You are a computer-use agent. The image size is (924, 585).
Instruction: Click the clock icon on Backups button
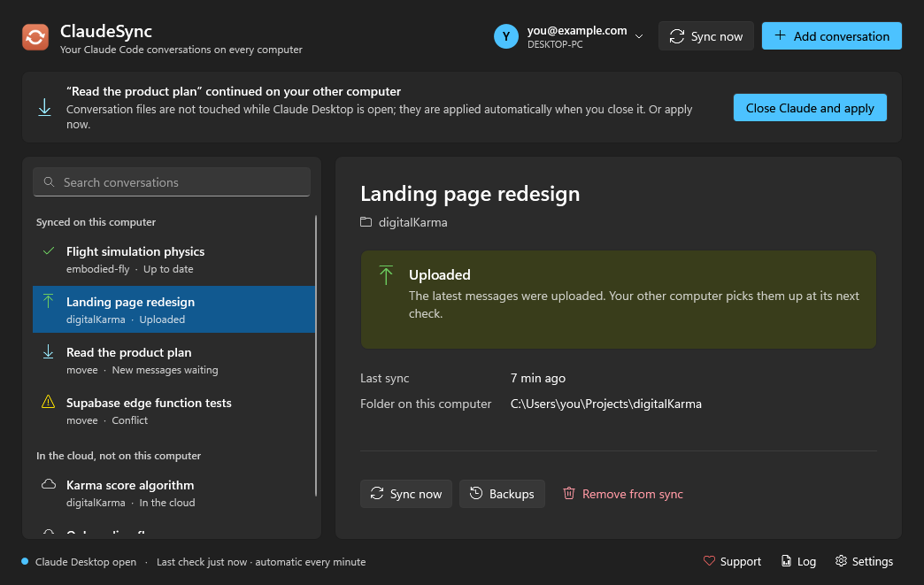pyautogui.click(x=475, y=493)
